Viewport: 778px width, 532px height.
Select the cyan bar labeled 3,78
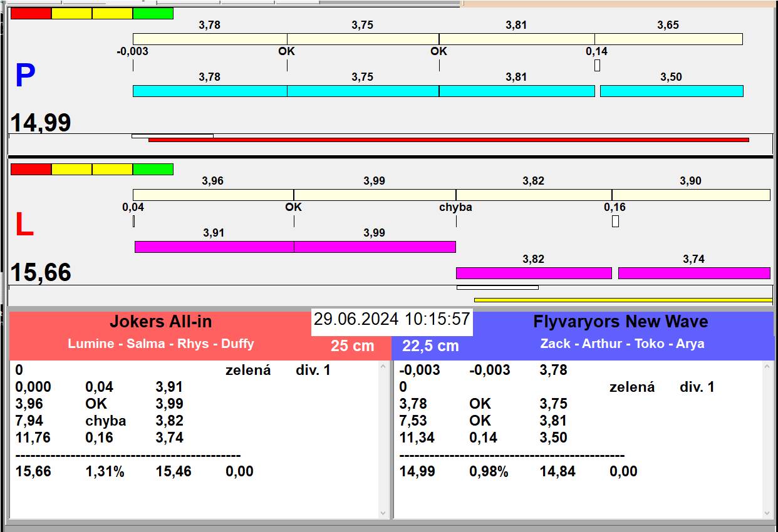click(x=210, y=91)
